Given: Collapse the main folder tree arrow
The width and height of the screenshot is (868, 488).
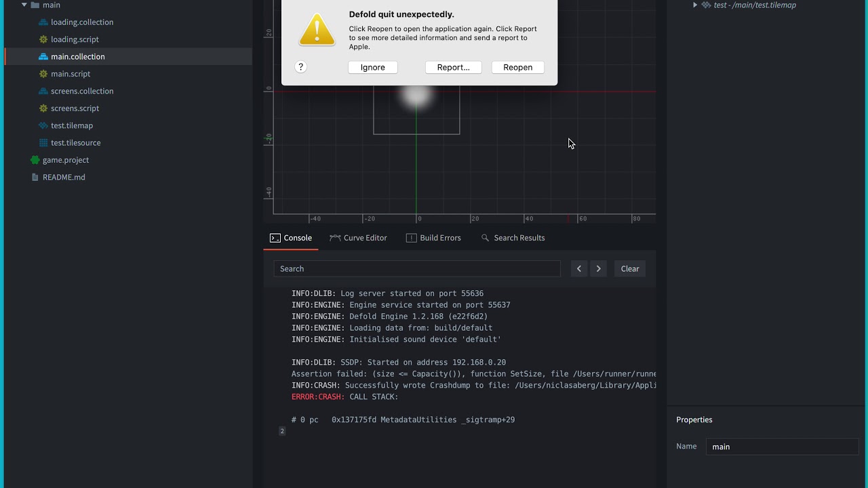Looking at the screenshot, I should tap(24, 5).
